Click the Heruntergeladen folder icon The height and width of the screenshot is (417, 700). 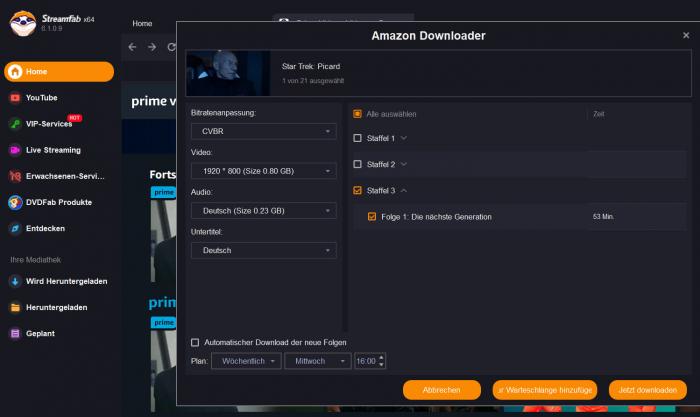click(15, 307)
